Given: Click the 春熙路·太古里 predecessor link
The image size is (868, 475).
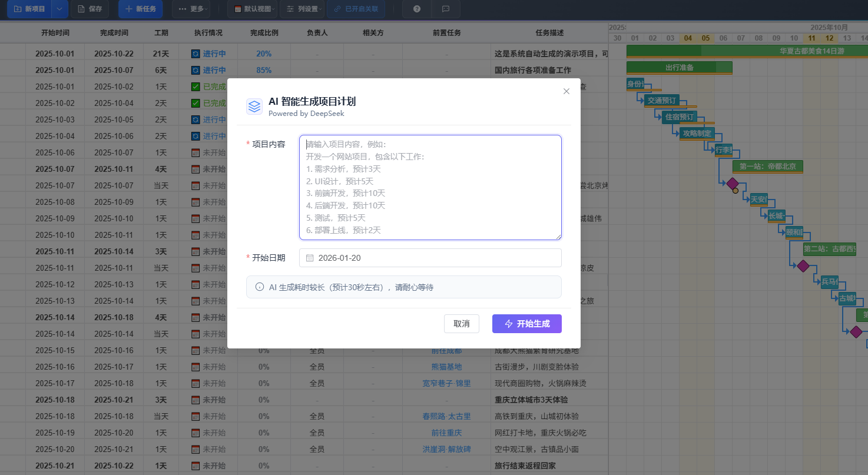Looking at the screenshot, I should [447, 416].
